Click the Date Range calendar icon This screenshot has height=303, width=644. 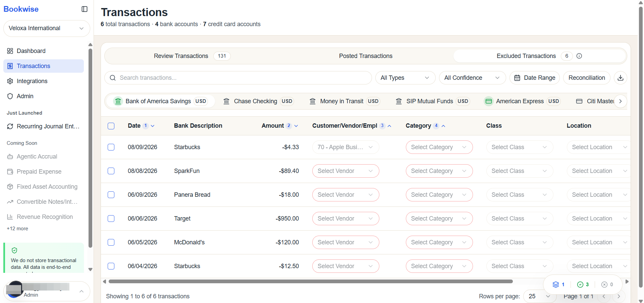pos(517,78)
